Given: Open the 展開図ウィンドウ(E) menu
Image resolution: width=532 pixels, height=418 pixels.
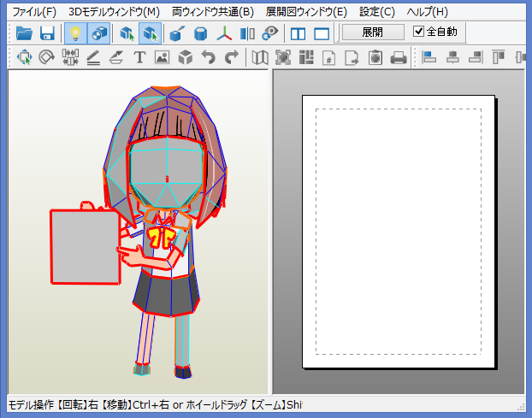Looking at the screenshot, I should 306,12.
